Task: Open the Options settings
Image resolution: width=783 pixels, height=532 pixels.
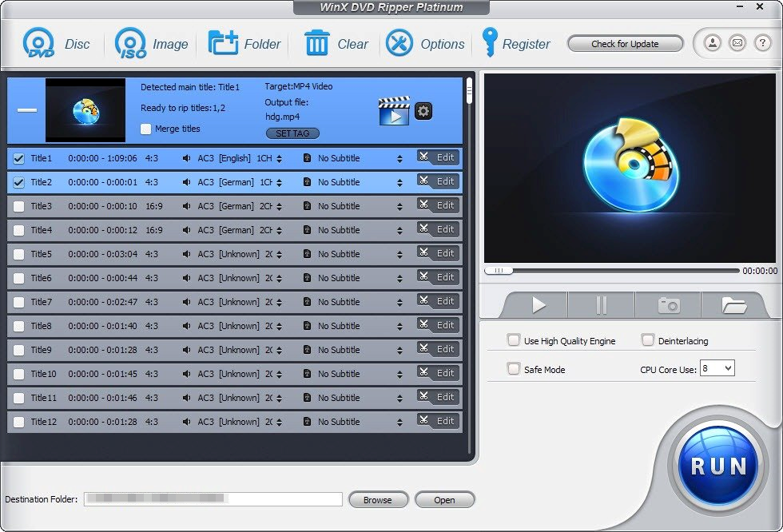Action: pos(399,43)
